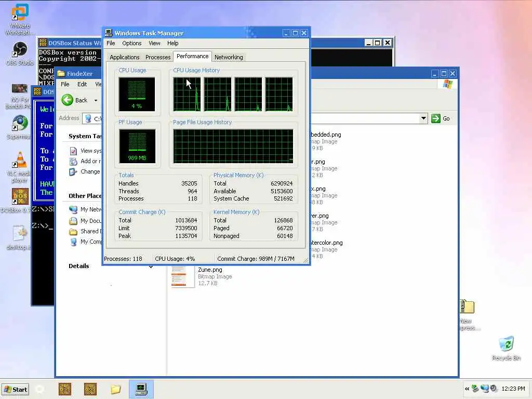This screenshot has height=399, width=532.
Task: Click the Task Manager title bar icon
Action: point(109,33)
